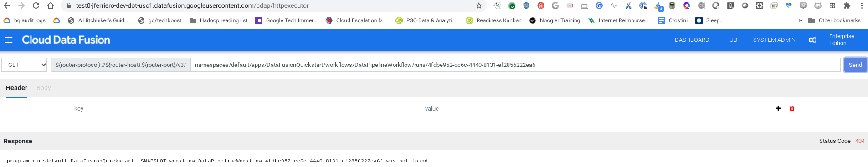Click the header key input field

243,109
